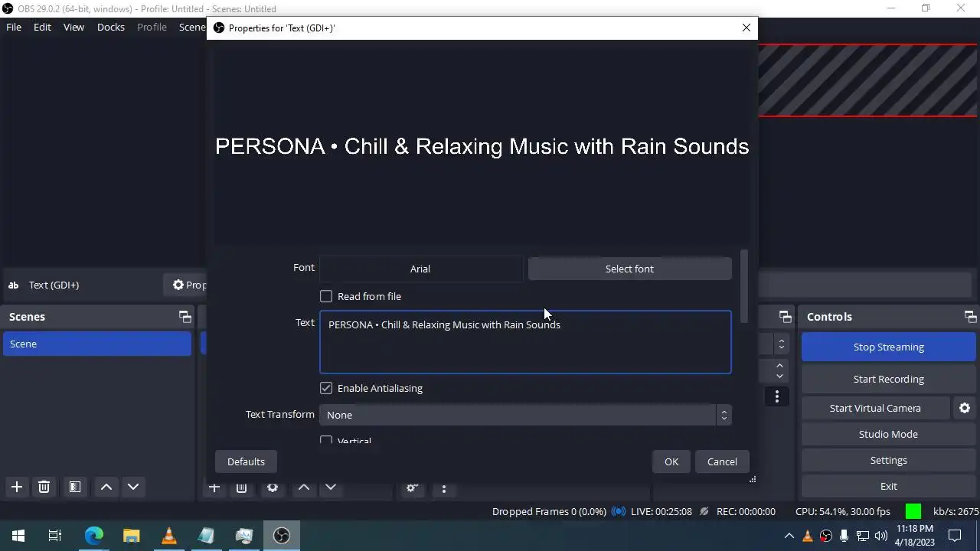The image size is (980, 551).
Task: Open source properties gear in the Sources panel
Action: pos(272,487)
